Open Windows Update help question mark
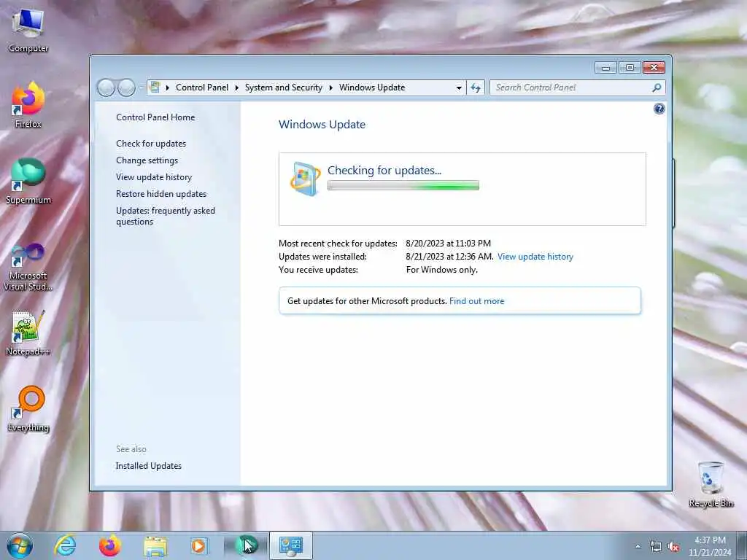Viewport: 747px width, 560px height. pos(659,109)
